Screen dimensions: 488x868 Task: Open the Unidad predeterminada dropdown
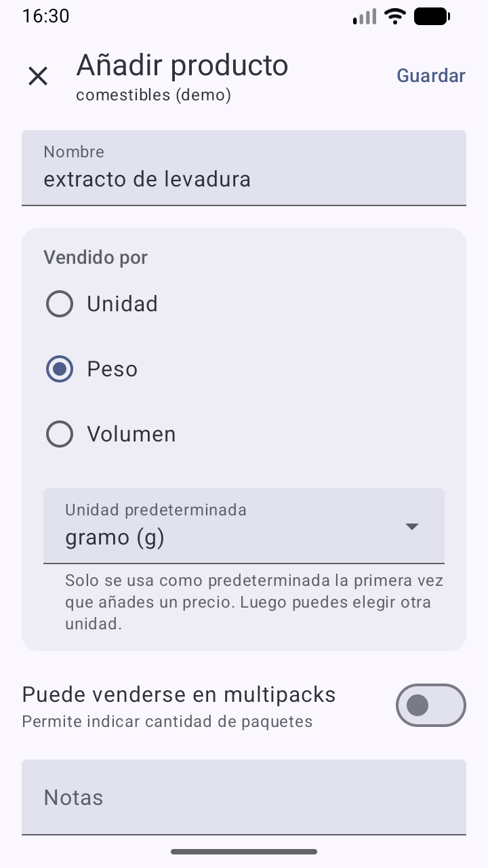coord(230,526)
